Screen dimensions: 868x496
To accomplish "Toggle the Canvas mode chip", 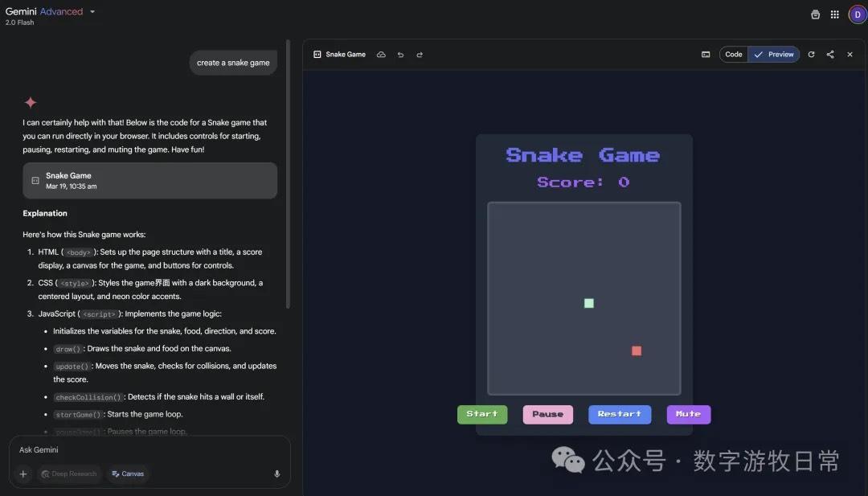I will tap(128, 473).
